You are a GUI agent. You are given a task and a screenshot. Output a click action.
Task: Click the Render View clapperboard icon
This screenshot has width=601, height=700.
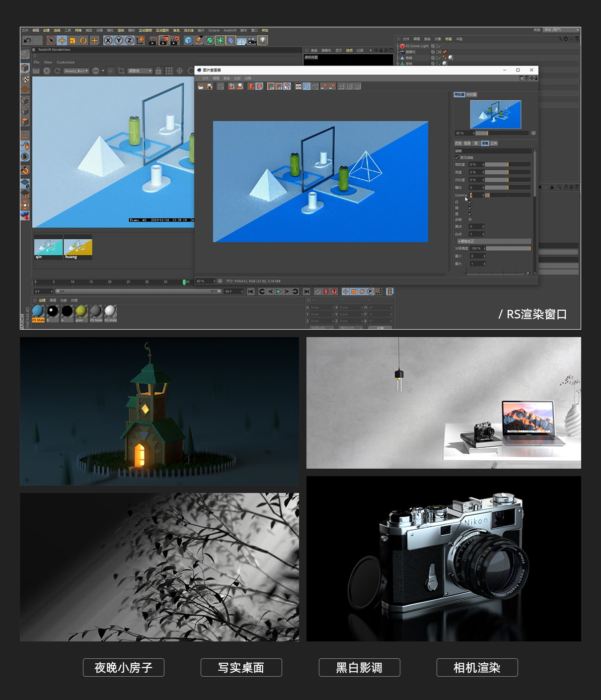tap(153, 41)
